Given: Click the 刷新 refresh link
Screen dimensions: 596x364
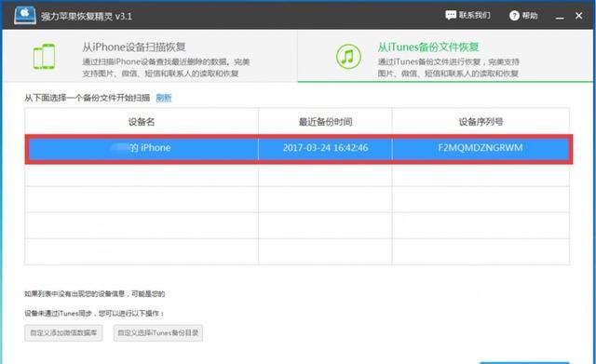Looking at the screenshot, I should pyautogui.click(x=164, y=98).
